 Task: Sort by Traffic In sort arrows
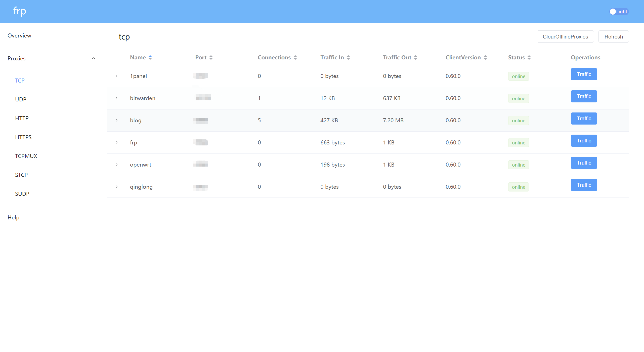tap(348, 58)
